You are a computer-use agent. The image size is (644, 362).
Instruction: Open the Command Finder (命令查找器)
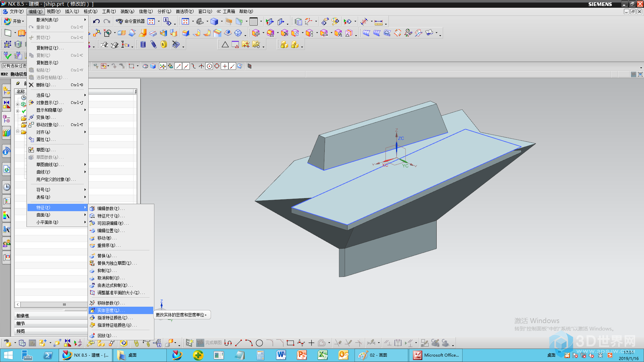130,21
